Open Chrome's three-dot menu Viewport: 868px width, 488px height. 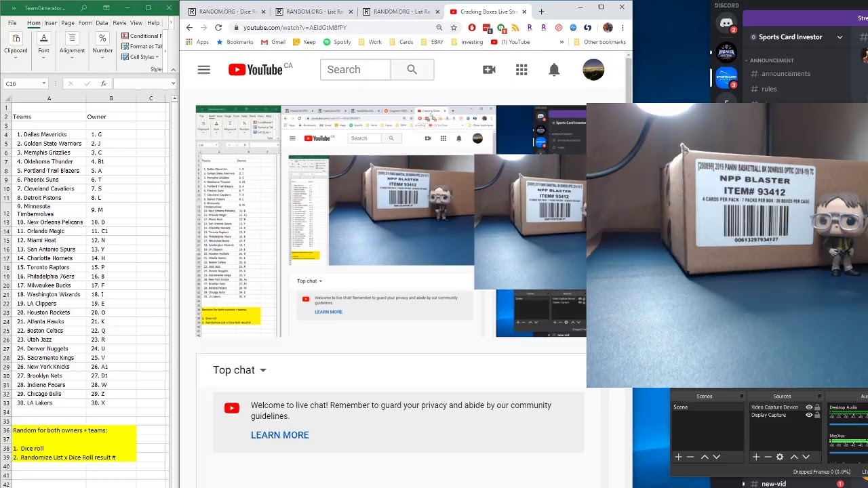click(x=623, y=28)
